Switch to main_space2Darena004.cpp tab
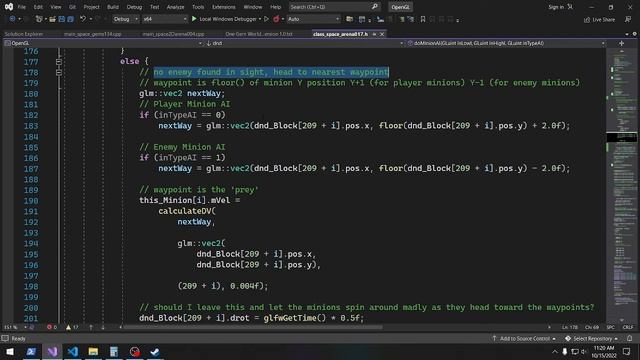The height and width of the screenshot is (360, 640). [x=173, y=34]
